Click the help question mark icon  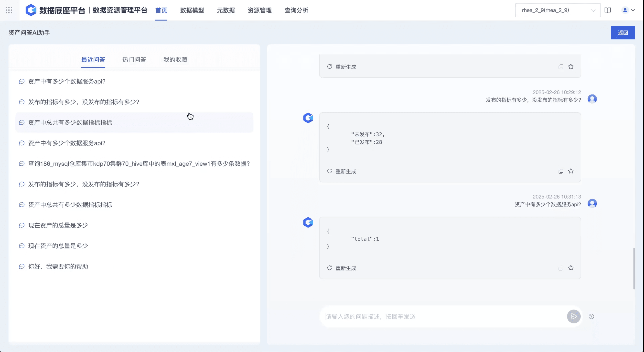591,317
